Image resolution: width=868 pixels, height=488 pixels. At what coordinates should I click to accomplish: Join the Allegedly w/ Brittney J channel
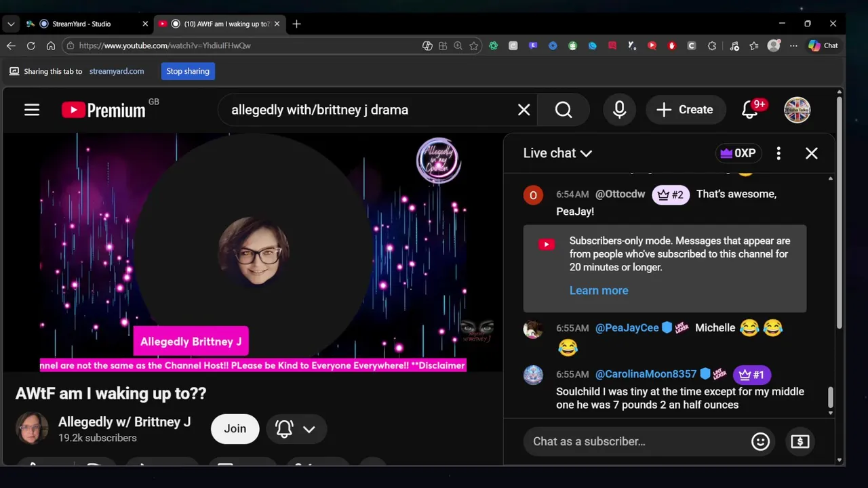pyautogui.click(x=235, y=428)
